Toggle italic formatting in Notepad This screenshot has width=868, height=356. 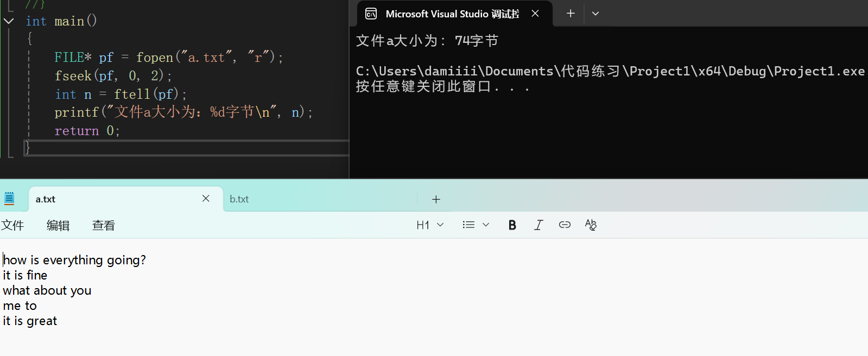(538, 225)
